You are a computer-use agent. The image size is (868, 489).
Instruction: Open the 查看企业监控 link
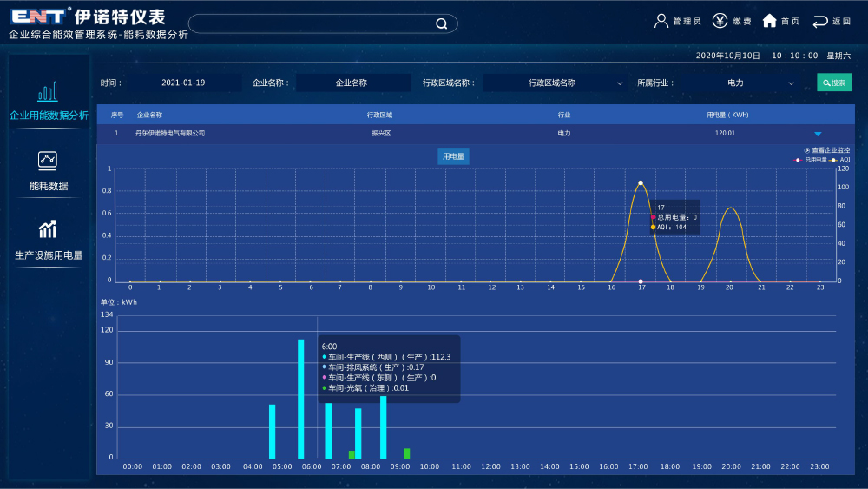(827, 150)
